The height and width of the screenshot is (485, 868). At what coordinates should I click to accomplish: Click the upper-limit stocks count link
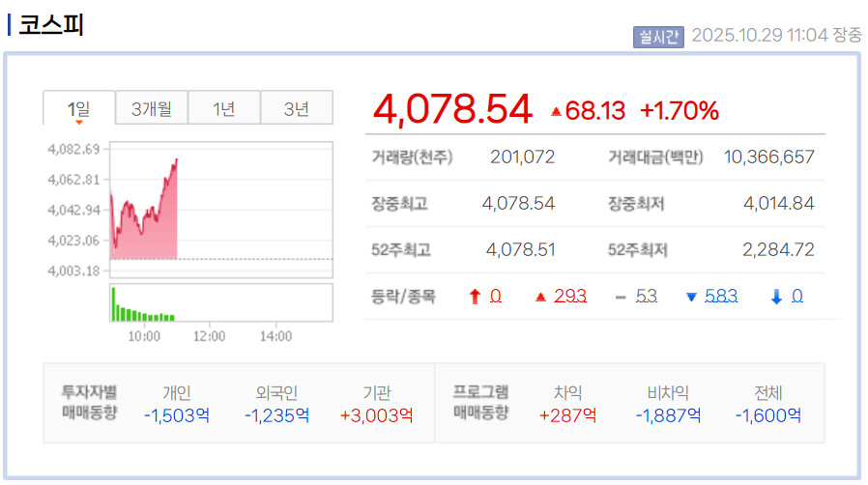click(496, 297)
